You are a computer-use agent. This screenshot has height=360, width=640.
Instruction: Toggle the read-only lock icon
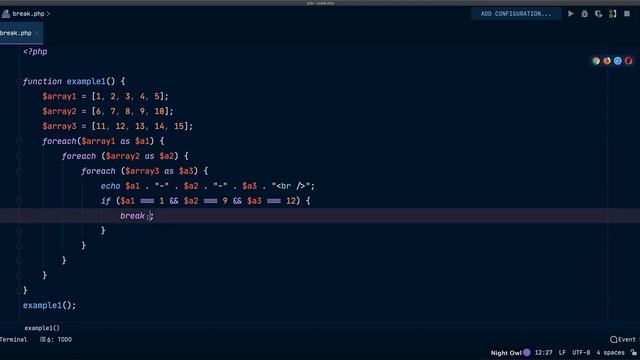(633, 352)
